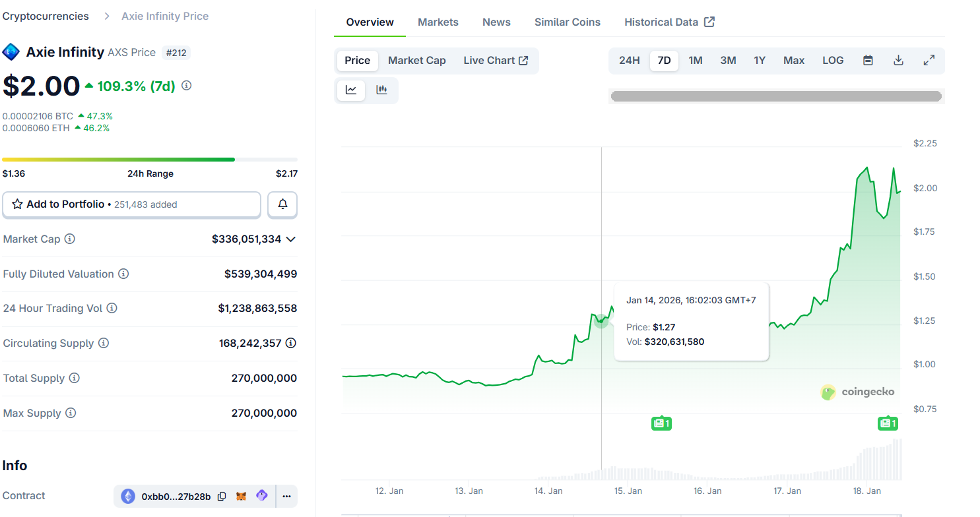Switch to candlestick chart icon

click(381, 90)
